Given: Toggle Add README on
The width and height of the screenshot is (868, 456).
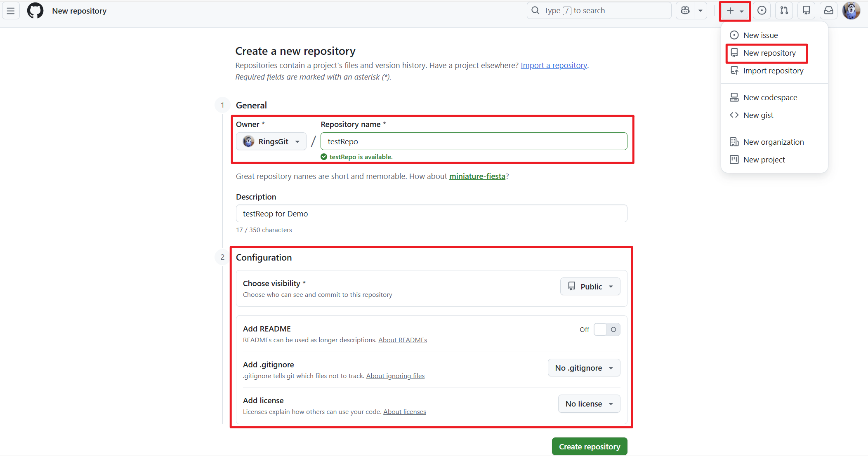Looking at the screenshot, I should click(606, 329).
